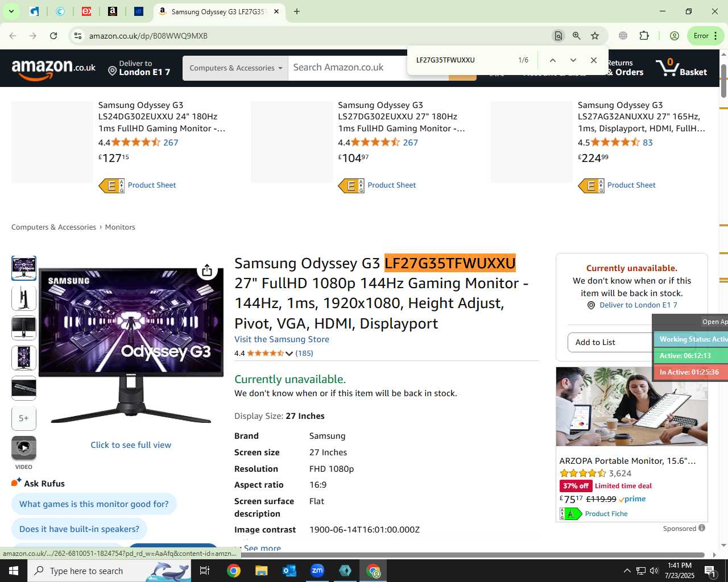Open Returns & Orders

pos(624,68)
